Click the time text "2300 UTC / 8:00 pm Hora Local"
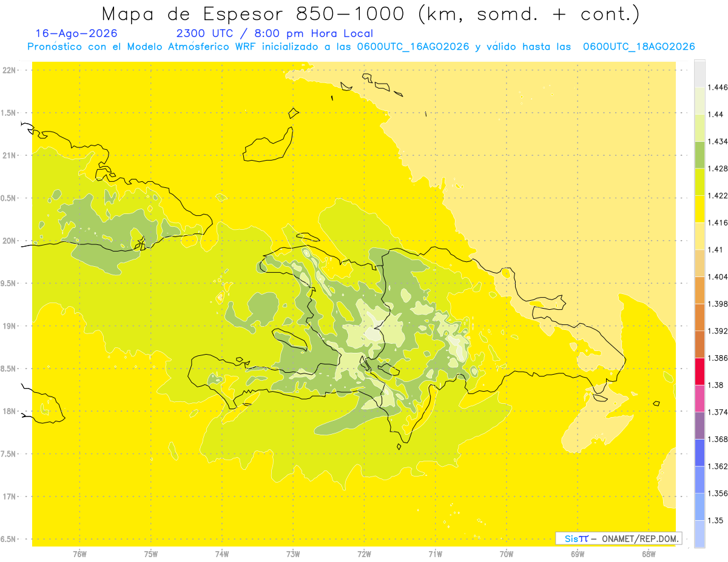 click(x=274, y=34)
